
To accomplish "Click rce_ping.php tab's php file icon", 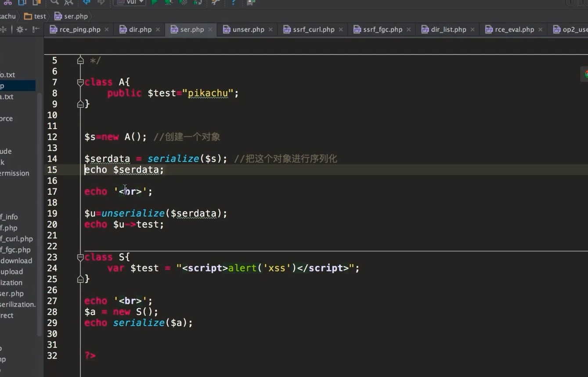I will click(x=54, y=29).
